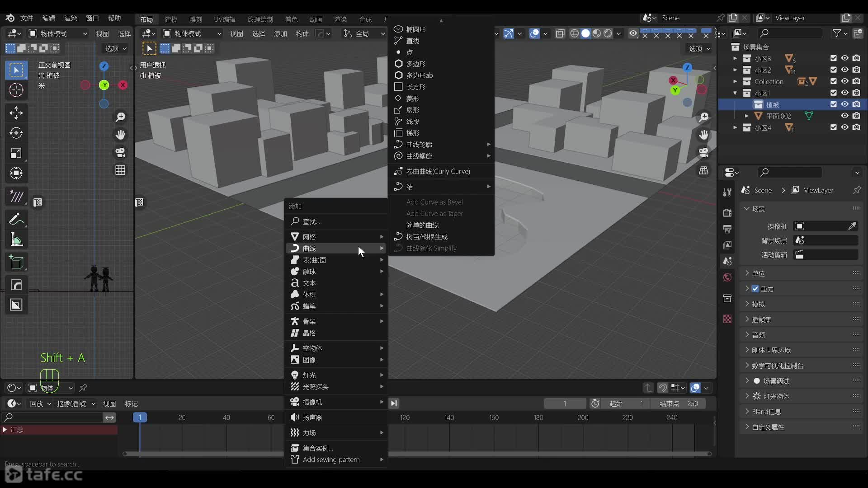Image resolution: width=868 pixels, height=488 pixels.
Task: Hide 平面.002 object with eye icon
Action: point(845,116)
